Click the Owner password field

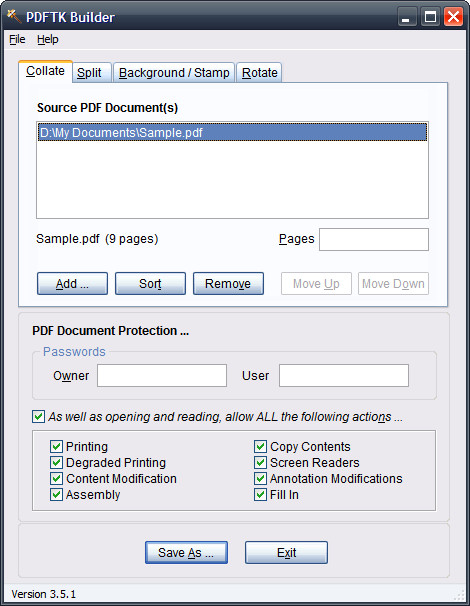(x=162, y=375)
